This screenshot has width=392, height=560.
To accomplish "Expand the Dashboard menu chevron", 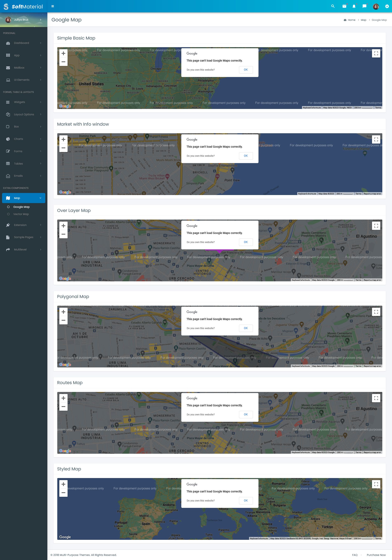I will (x=41, y=43).
